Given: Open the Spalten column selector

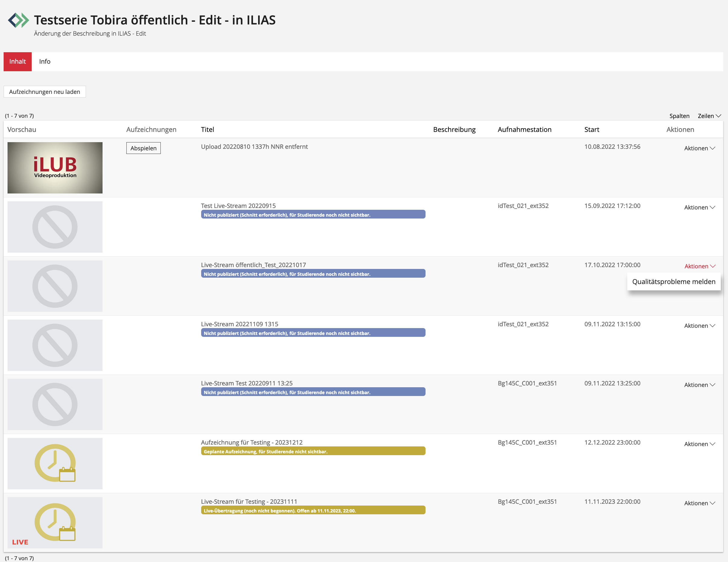Looking at the screenshot, I should point(679,116).
